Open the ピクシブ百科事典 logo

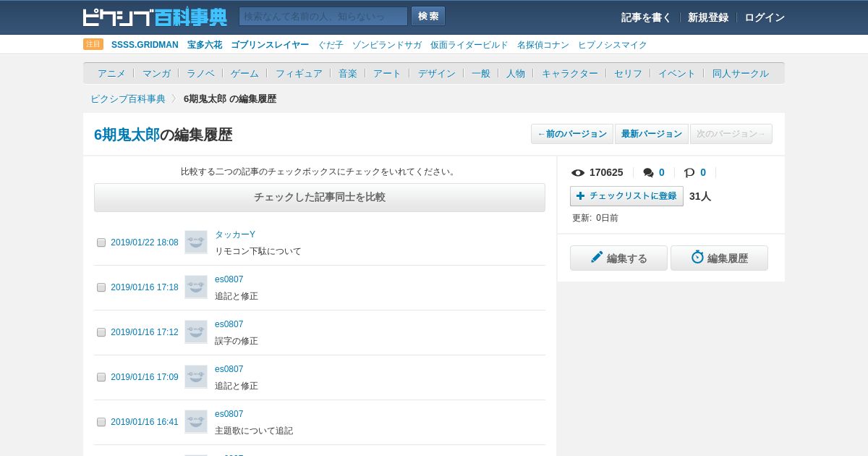point(155,17)
